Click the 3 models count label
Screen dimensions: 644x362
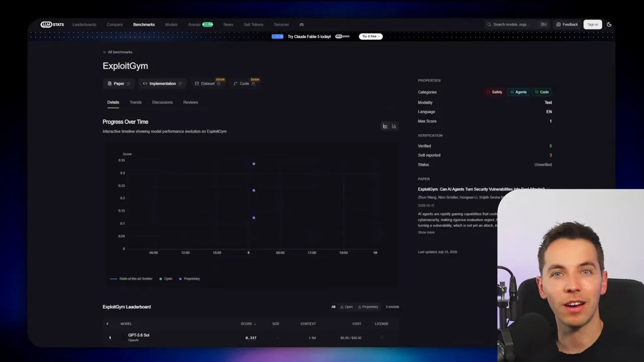392,307
